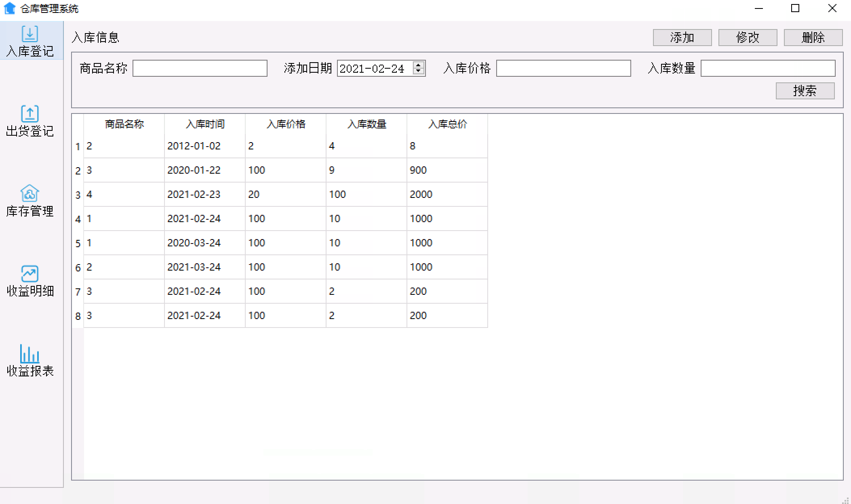Decrease the 添加日期 date with down arrow
851x504 pixels.
(419, 71)
